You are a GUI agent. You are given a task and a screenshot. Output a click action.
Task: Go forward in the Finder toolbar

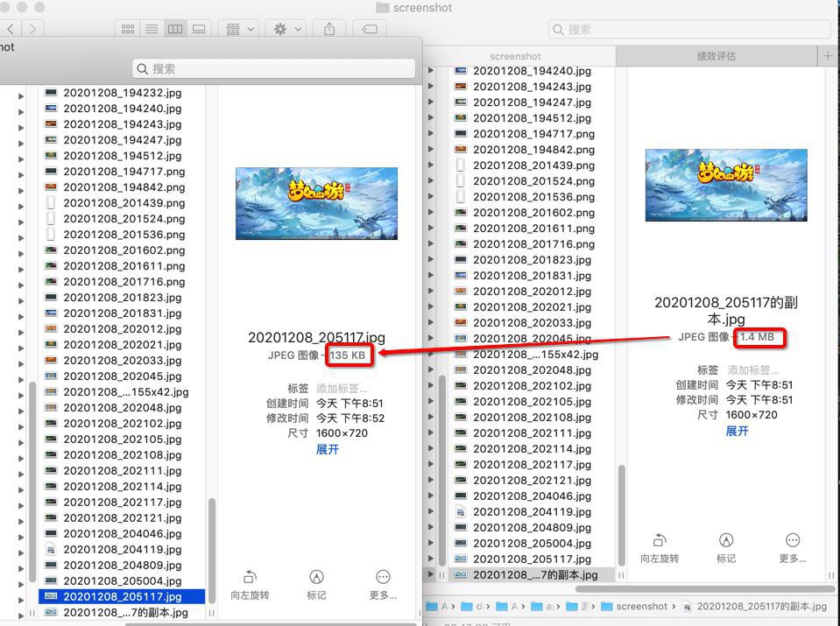tap(32, 28)
